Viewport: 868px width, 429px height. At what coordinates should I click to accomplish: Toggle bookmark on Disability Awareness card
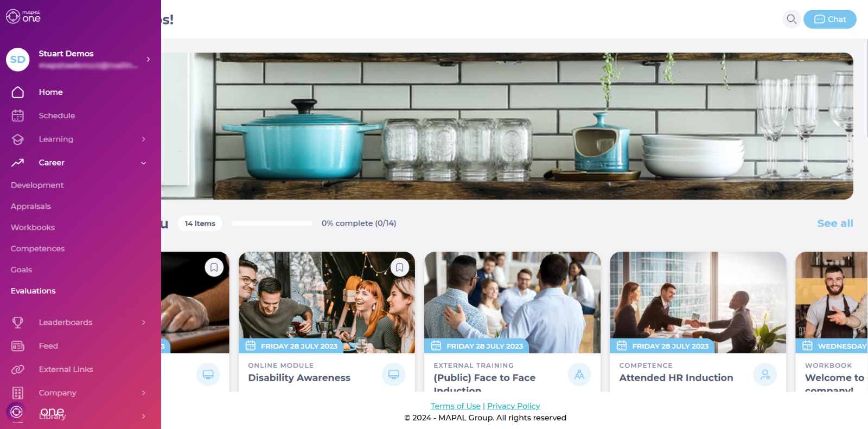(400, 267)
